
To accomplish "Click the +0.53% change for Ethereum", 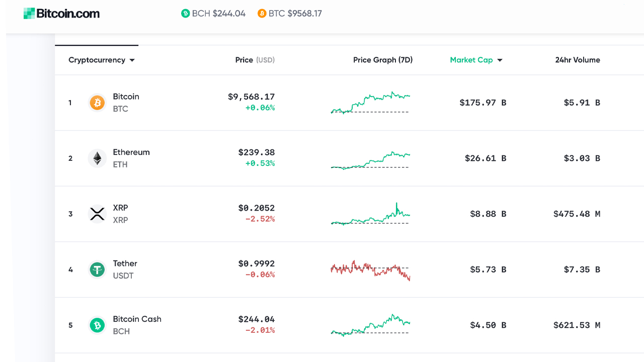I will coord(260,164).
